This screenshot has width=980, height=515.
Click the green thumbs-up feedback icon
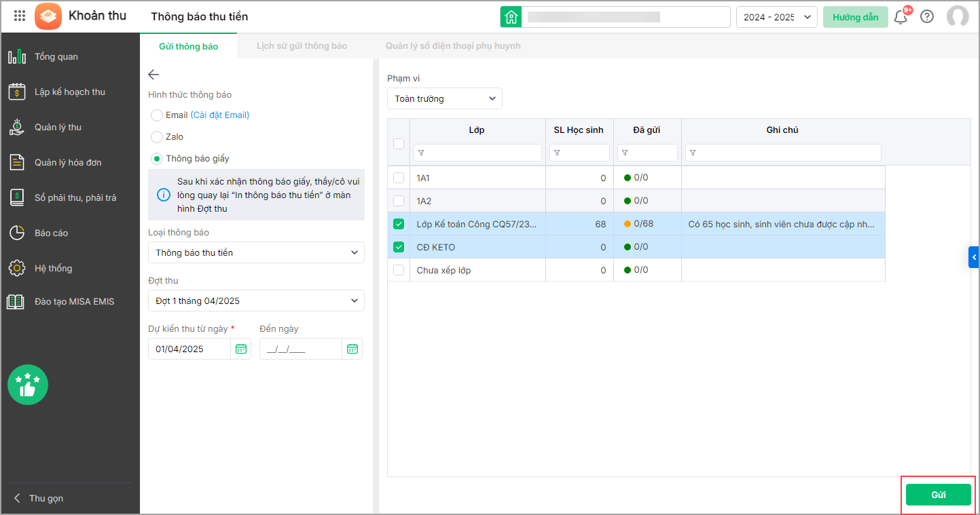28,385
